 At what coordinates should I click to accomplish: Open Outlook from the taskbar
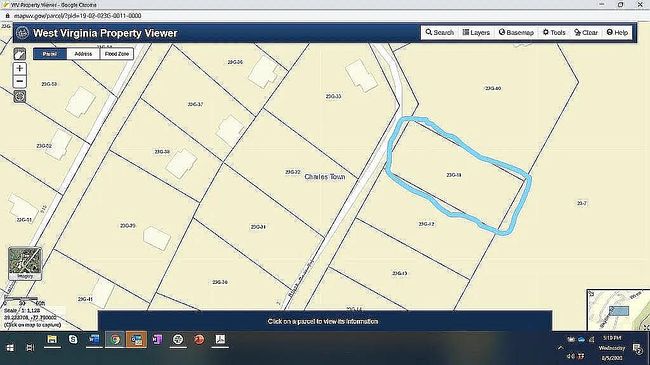[x=136, y=340]
